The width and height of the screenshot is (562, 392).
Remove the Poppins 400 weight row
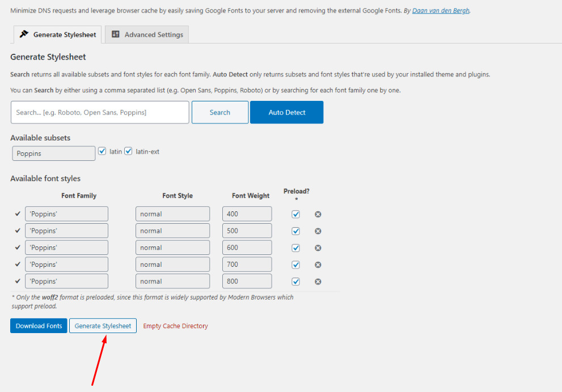(318, 214)
